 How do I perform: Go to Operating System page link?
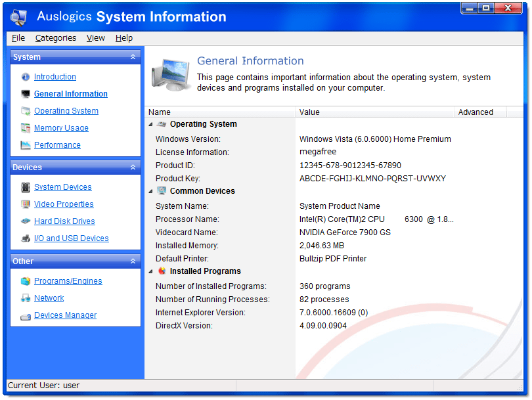pyautogui.click(x=66, y=111)
